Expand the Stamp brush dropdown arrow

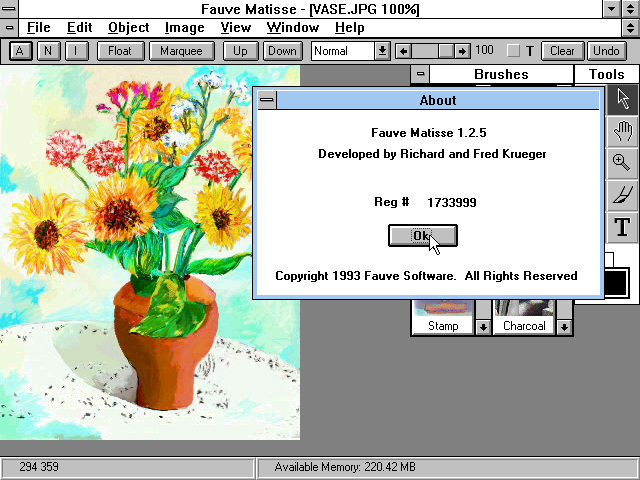(483, 326)
